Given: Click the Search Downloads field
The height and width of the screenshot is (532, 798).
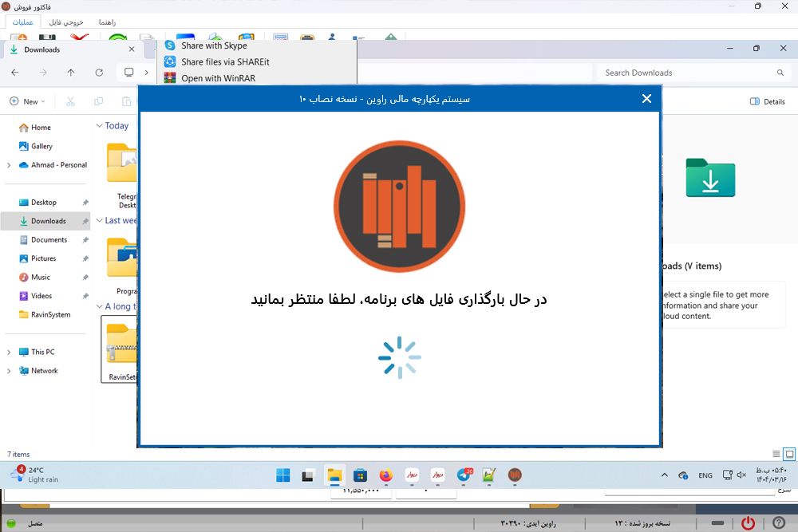Looking at the screenshot, I should coord(686,73).
